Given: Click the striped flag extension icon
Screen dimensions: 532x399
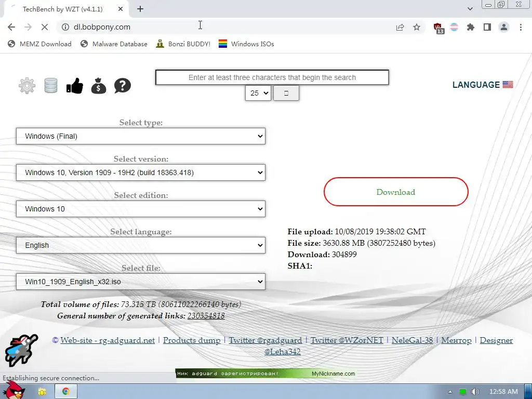Looking at the screenshot, I should coord(454,27).
